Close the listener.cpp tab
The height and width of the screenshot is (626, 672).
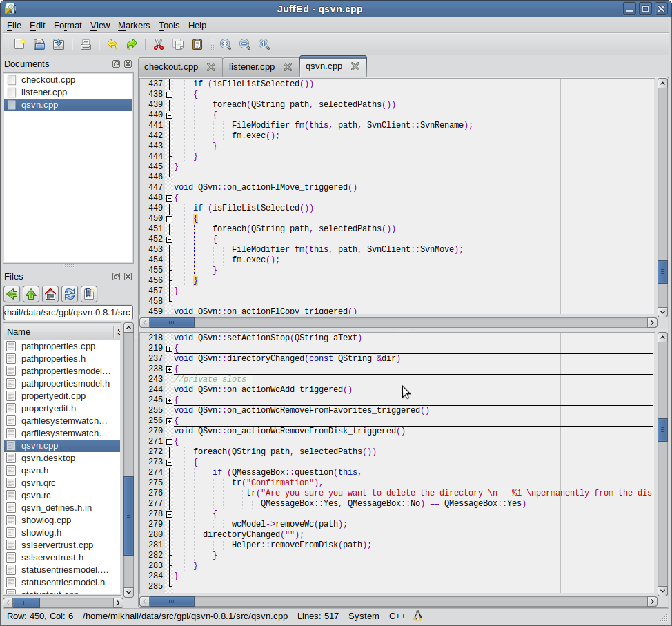(288, 67)
